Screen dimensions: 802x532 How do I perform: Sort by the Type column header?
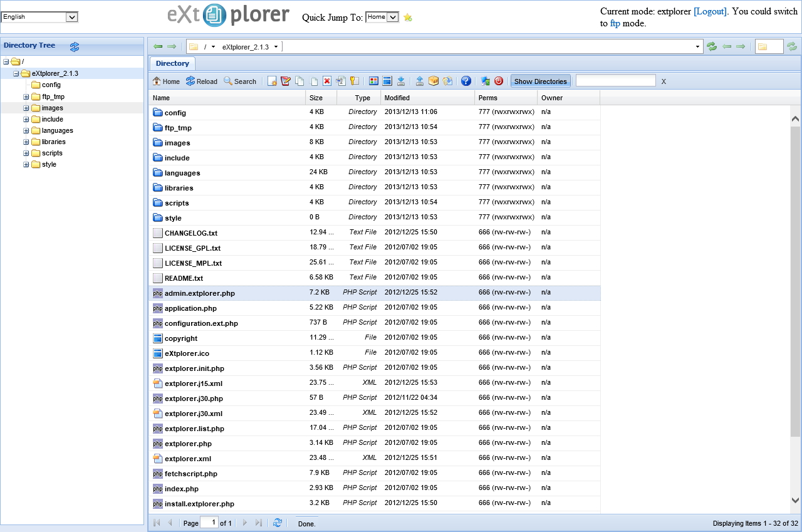359,98
